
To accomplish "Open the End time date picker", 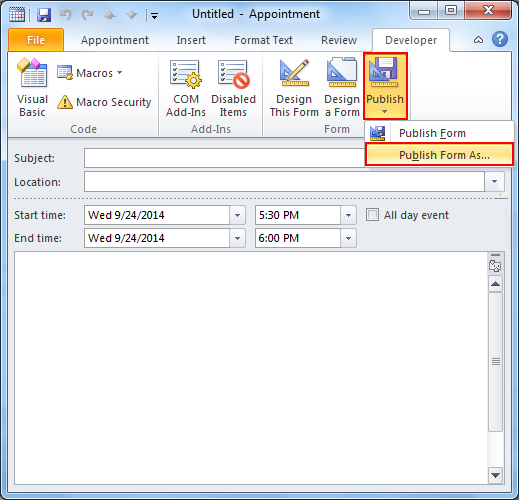I will (x=237, y=238).
